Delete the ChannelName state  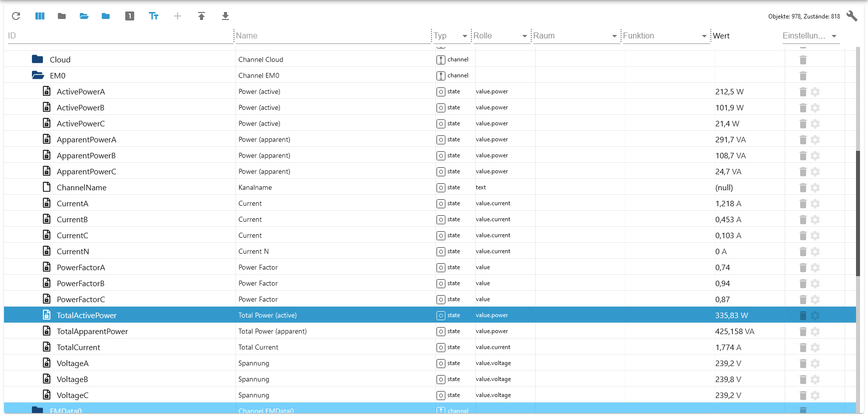tap(803, 188)
